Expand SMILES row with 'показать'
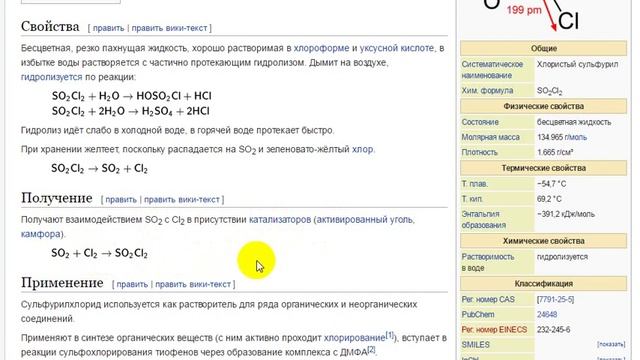The width and height of the screenshot is (640, 360). [x=611, y=345]
